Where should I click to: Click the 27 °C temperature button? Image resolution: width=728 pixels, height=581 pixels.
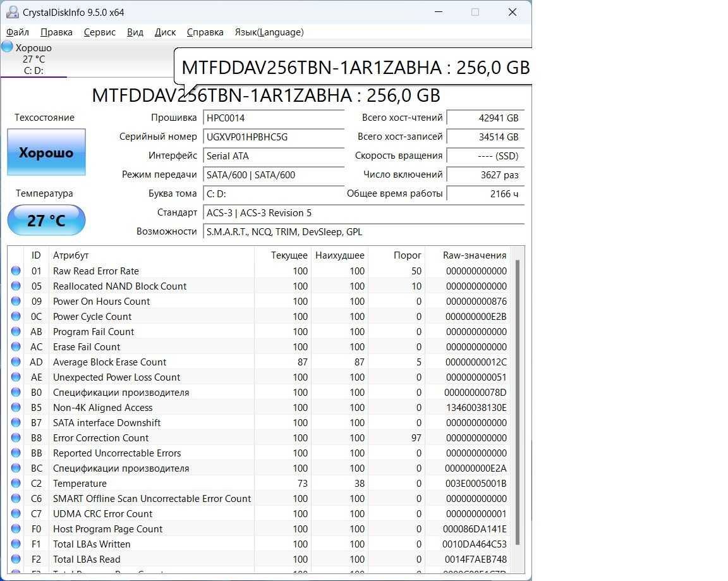pos(46,220)
